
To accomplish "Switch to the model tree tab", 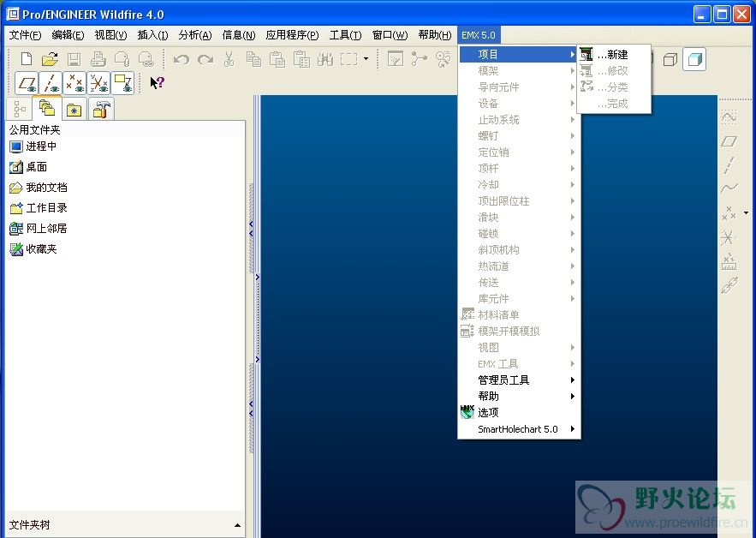I will [20, 109].
